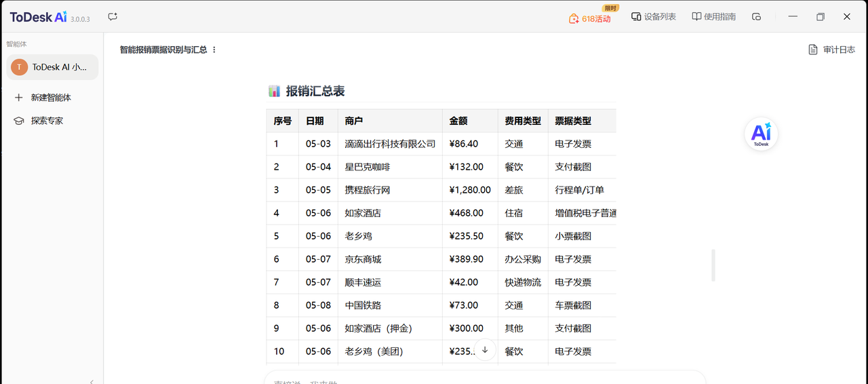This screenshot has height=384, width=868.
Task: Click the 报销汇总表 heading
Action: tap(315, 91)
